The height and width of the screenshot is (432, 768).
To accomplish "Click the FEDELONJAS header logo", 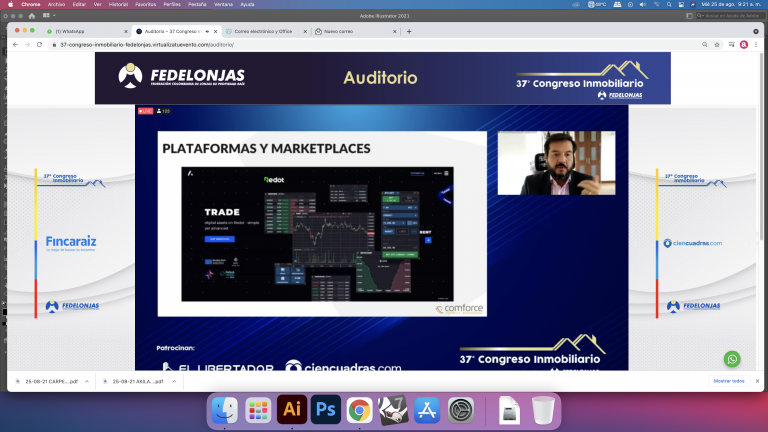I will tap(181, 76).
